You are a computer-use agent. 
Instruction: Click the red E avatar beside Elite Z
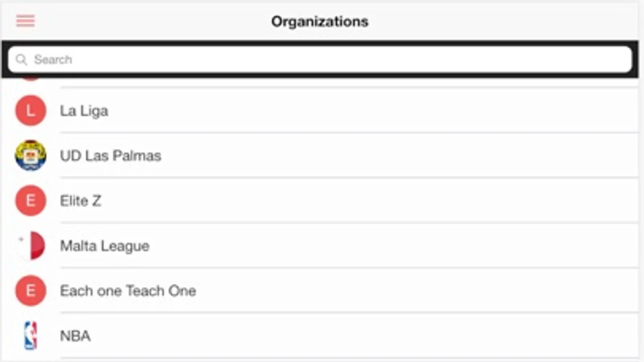click(x=31, y=200)
